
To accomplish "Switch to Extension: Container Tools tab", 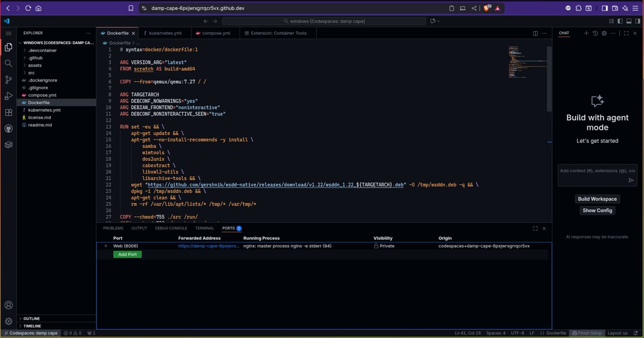I will point(279,33).
